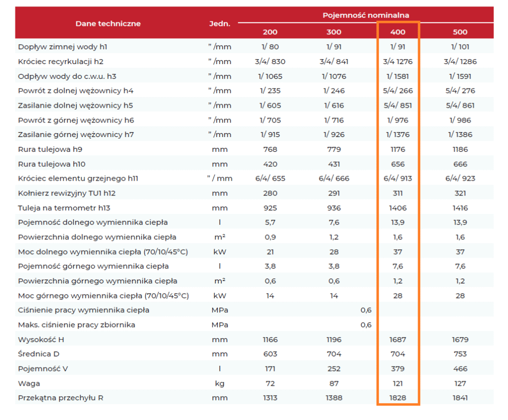The height and width of the screenshot is (420, 508).
Task: Click the 'Średnica D' value 603
Action: coord(270,354)
